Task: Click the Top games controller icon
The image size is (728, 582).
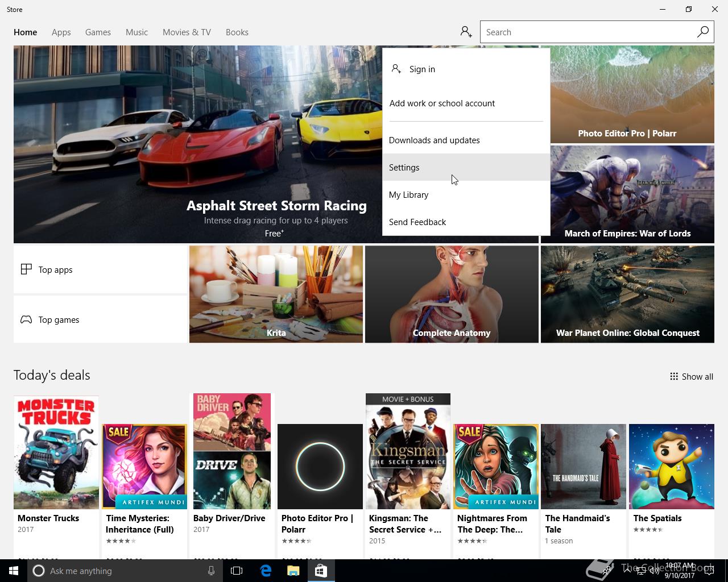Action: [26, 319]
